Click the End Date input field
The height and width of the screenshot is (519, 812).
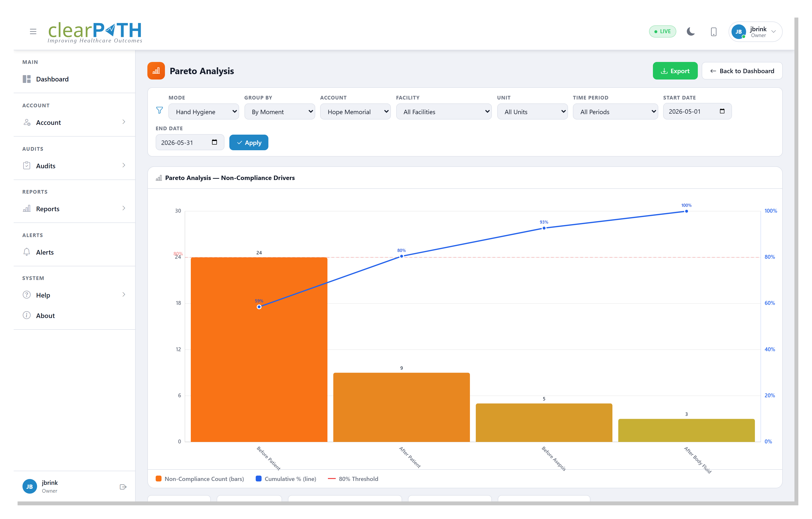click(x=190, y=142)
